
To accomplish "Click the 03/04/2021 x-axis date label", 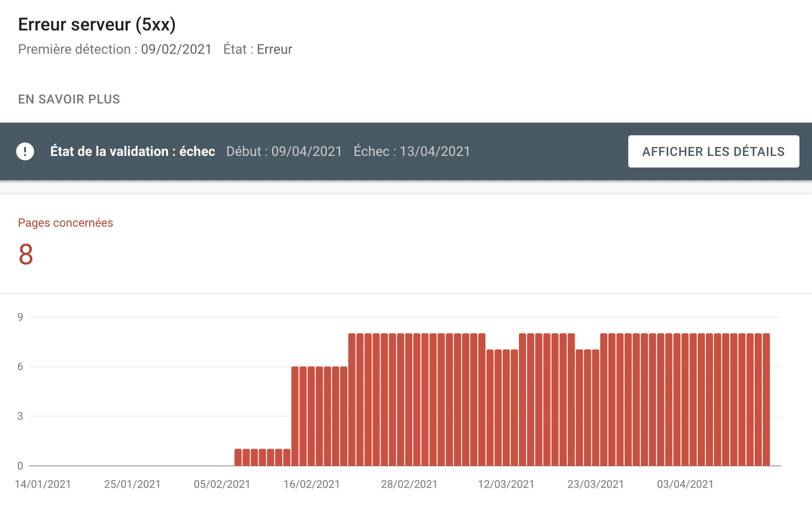I will [x=685, y=484].
